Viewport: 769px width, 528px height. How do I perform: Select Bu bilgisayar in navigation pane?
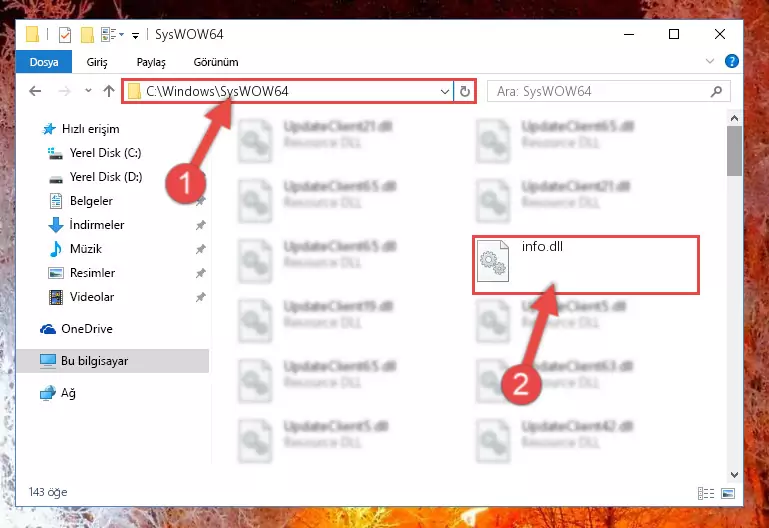[113, 361]
